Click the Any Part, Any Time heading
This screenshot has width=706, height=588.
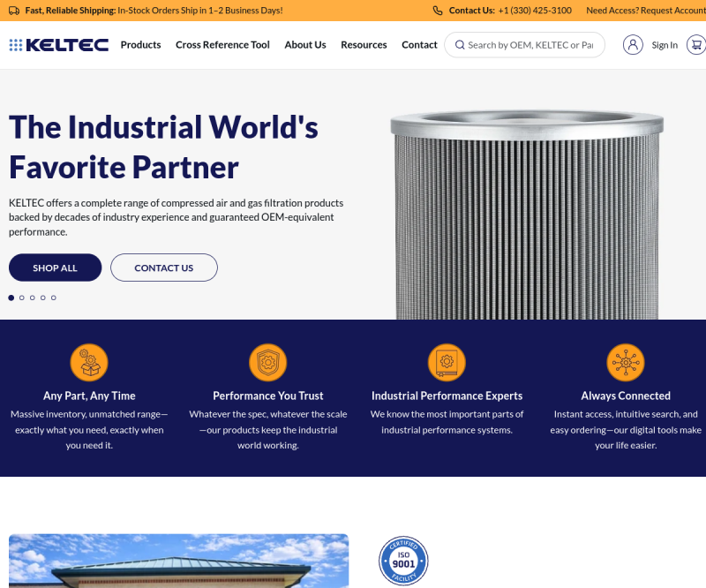[x=89, y=396]
